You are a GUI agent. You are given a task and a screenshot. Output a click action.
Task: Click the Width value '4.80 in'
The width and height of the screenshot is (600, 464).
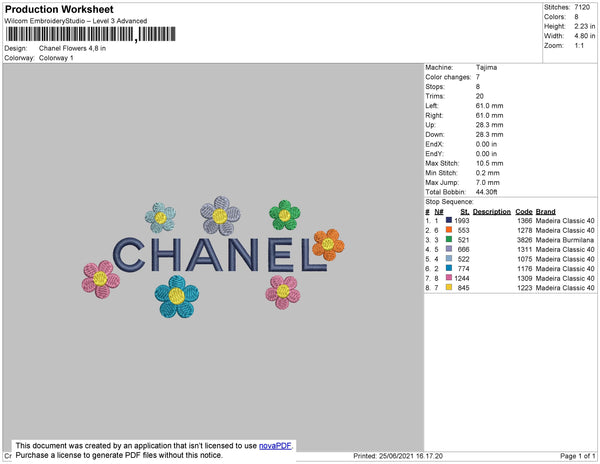(585, 36)
